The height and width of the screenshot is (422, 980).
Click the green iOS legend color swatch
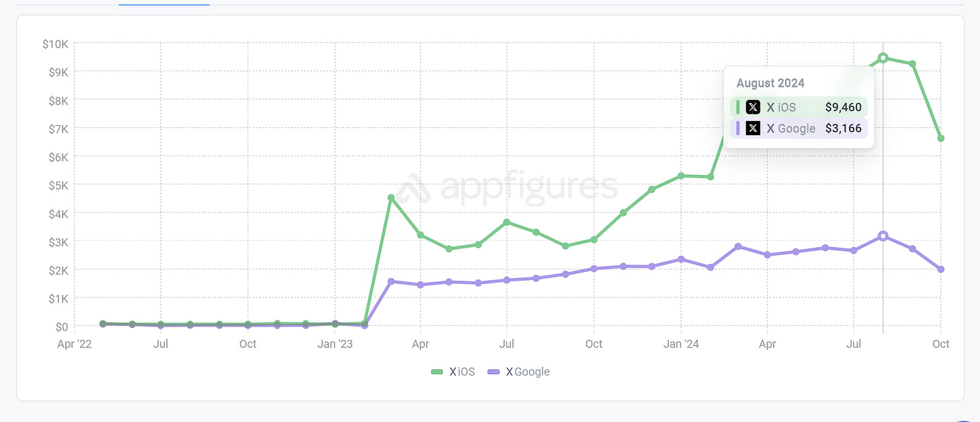(x=437, y=372)
